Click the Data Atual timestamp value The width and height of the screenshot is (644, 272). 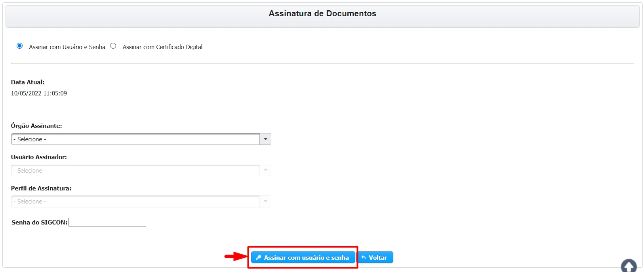[x=39, y=93]
